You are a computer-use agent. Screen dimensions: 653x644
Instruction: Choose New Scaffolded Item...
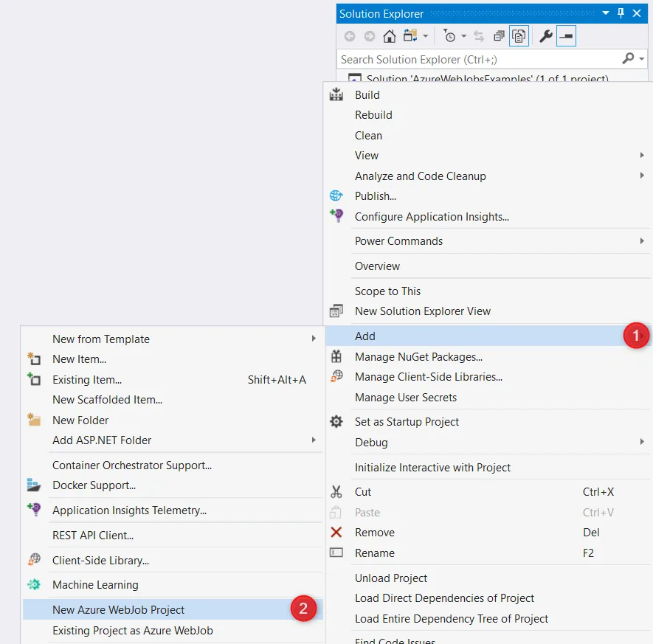click(173, 400)
